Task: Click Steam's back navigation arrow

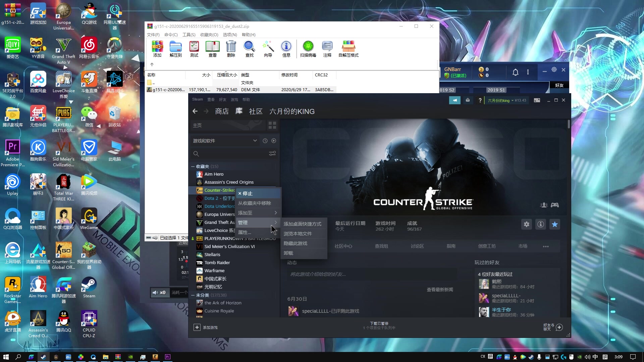Action: tap(195, 111)
